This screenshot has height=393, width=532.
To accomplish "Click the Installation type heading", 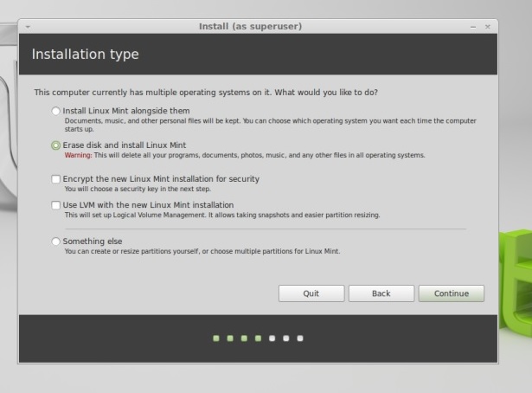I will point(85,55).
